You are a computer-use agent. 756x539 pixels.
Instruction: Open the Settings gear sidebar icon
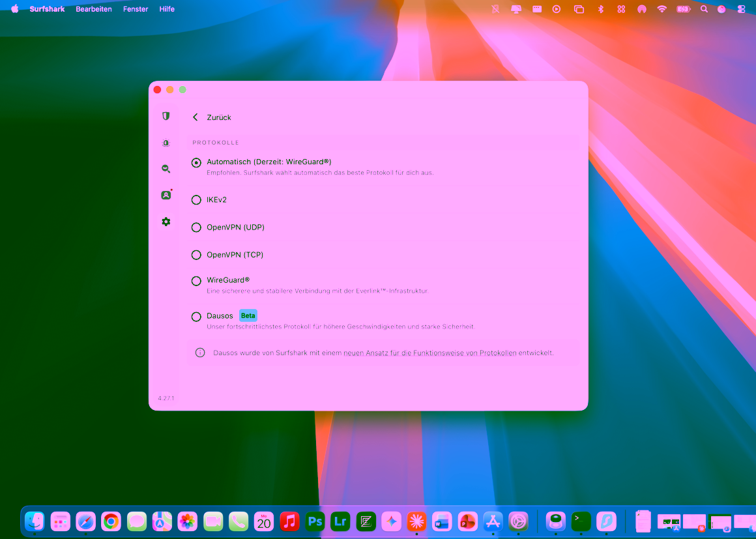(166, 222)
